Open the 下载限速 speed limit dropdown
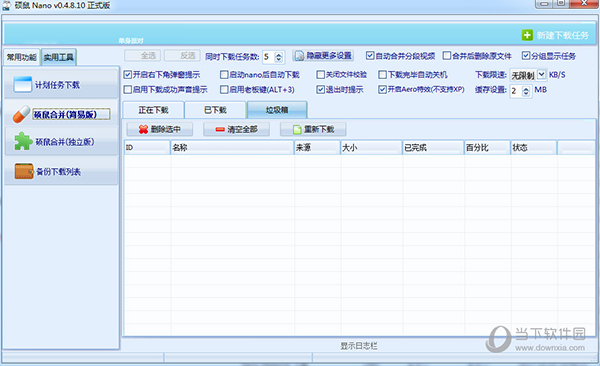The width and height of the screenshot is (600, 366). tap(541, 74)
